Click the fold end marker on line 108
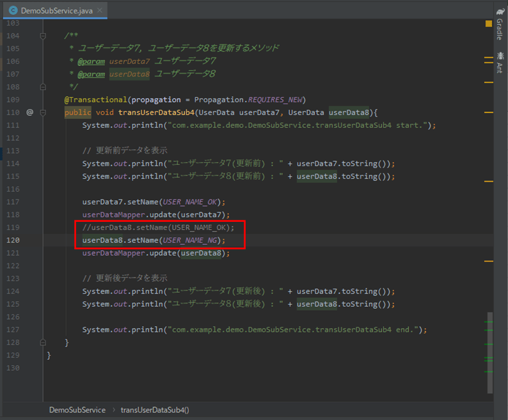 click(44, 87)
